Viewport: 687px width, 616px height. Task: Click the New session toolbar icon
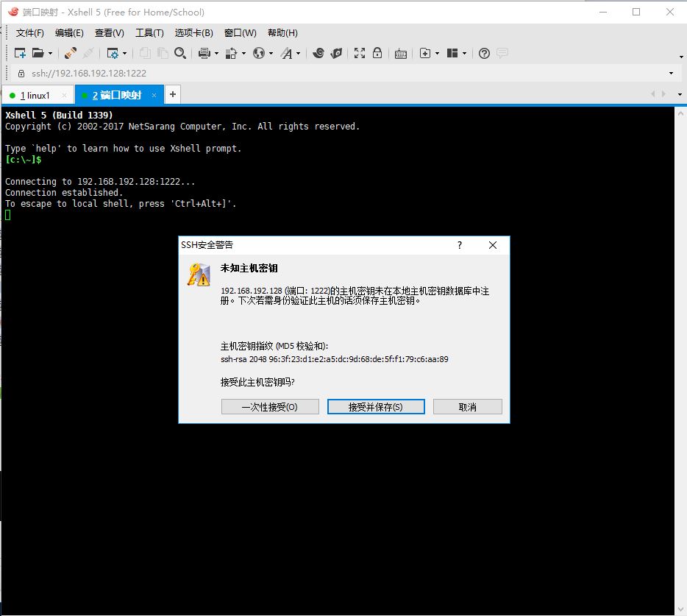20,53
